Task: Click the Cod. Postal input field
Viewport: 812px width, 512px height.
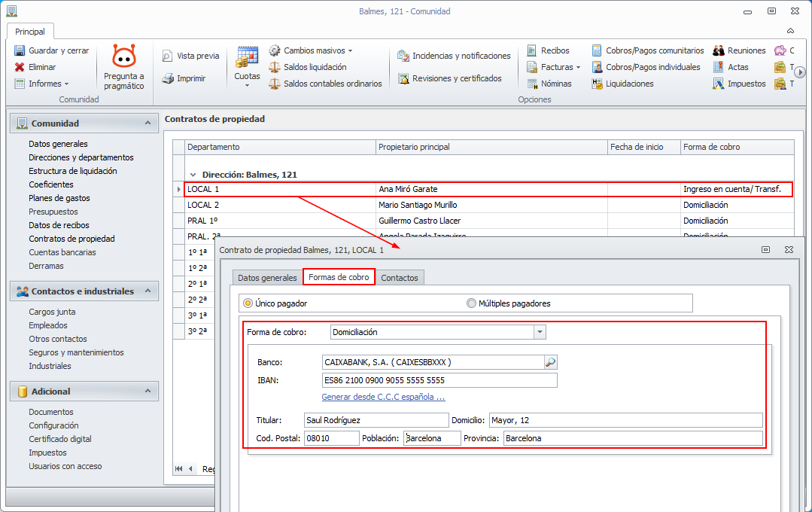Action: coord(331,438)
